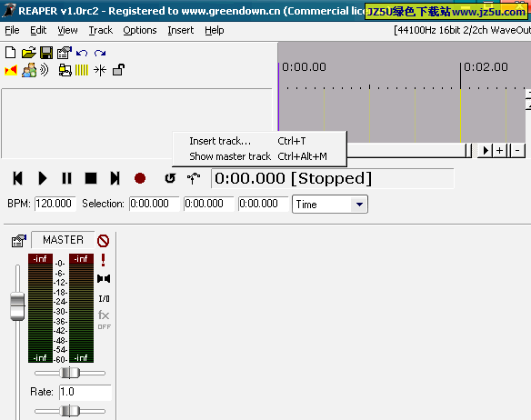
Task: Click the red Record button
Action: (x=140, y=178)
